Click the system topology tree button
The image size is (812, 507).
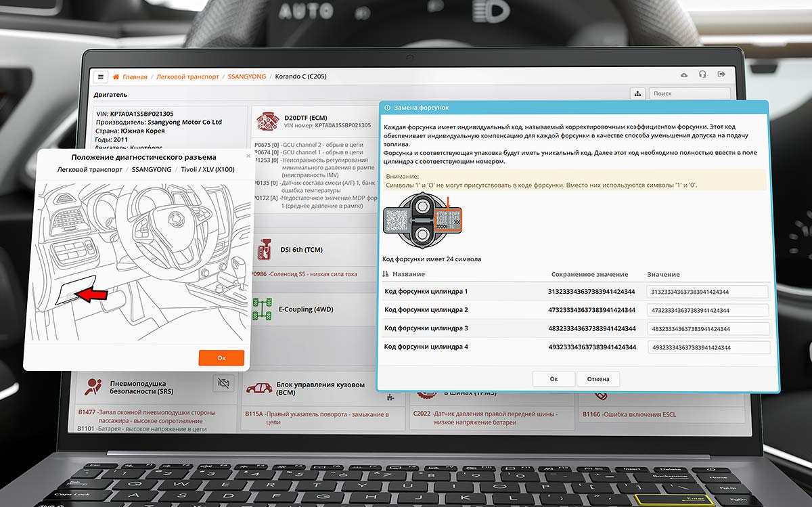pos(637,94)
